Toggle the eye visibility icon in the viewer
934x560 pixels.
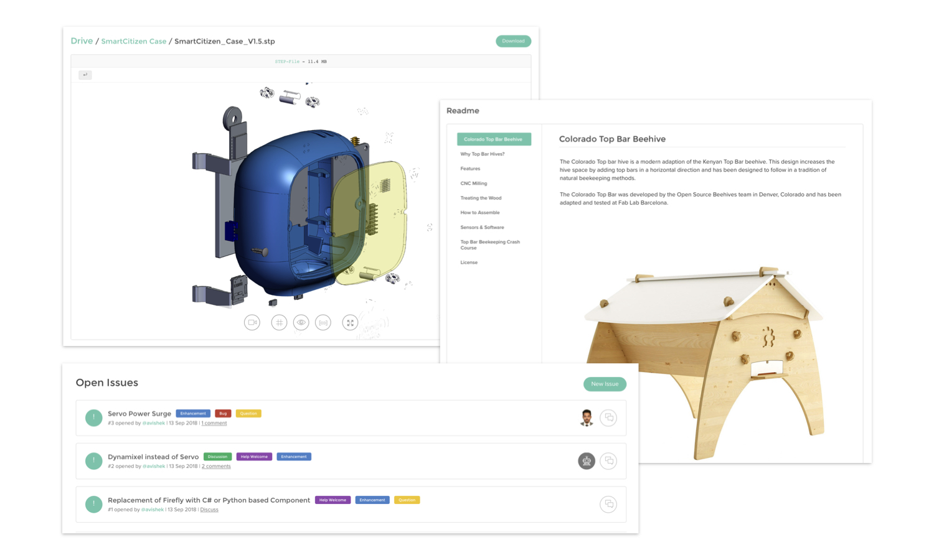point(301,322)
